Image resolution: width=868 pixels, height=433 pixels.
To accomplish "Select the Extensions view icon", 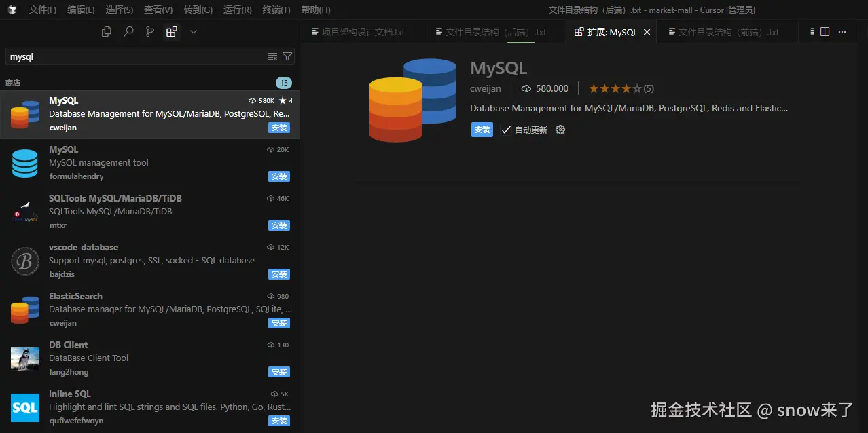I will coord(172,31).
